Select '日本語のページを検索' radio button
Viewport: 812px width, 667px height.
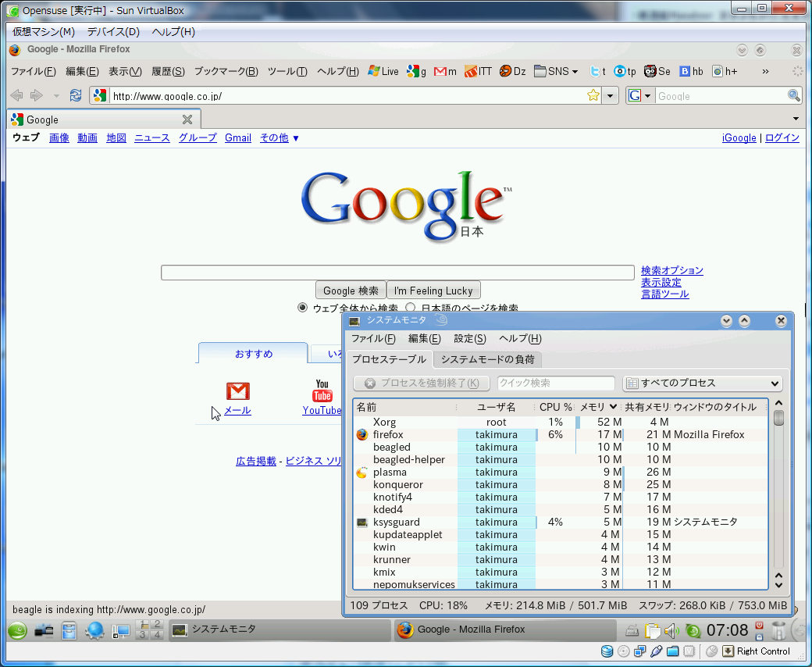click(410, 308)
